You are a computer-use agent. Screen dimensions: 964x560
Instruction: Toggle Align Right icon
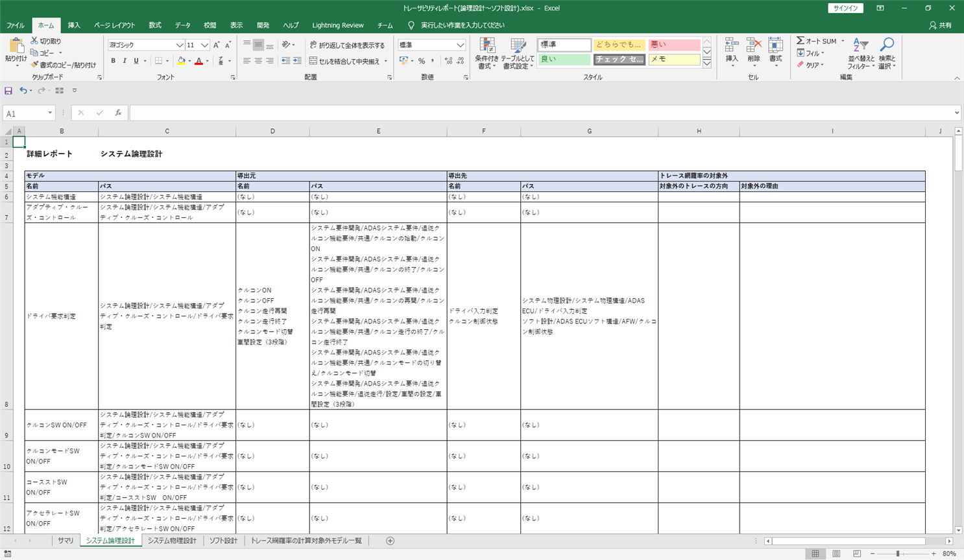[270, 61]
